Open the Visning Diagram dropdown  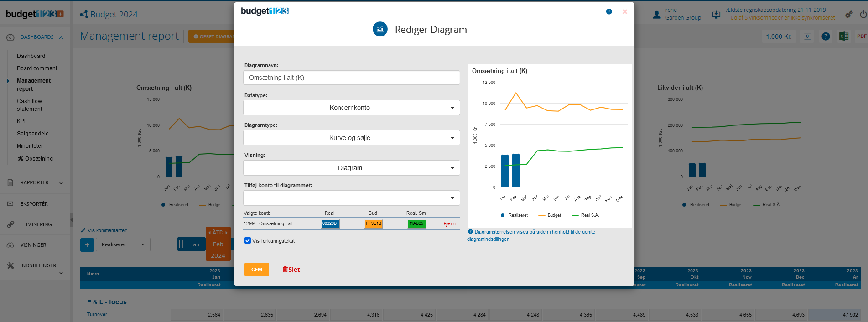pos(351,168)
